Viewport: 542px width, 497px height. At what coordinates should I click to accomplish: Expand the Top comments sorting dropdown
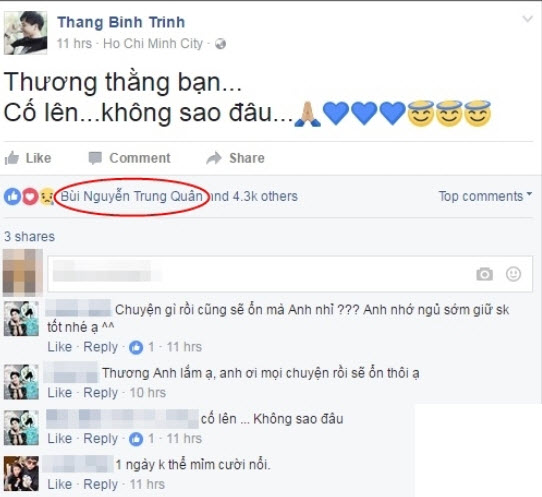(485, 196)
